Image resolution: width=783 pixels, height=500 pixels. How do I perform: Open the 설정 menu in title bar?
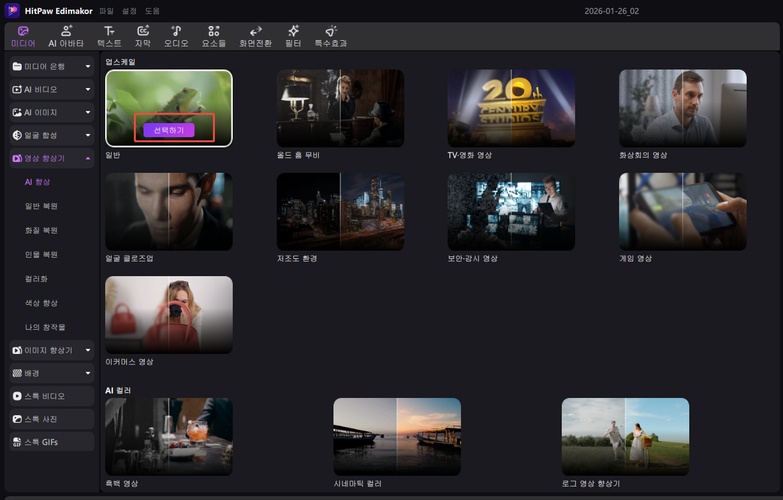(129, 10)
